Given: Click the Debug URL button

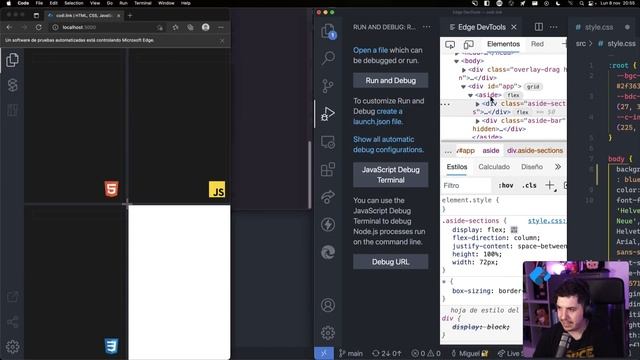Looking at the screenshot, I should tap(391, 262).
